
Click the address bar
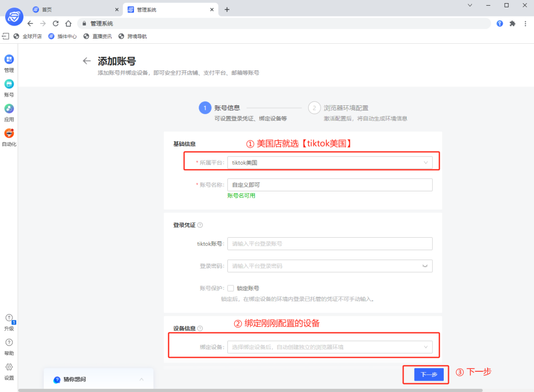[284, 23]
